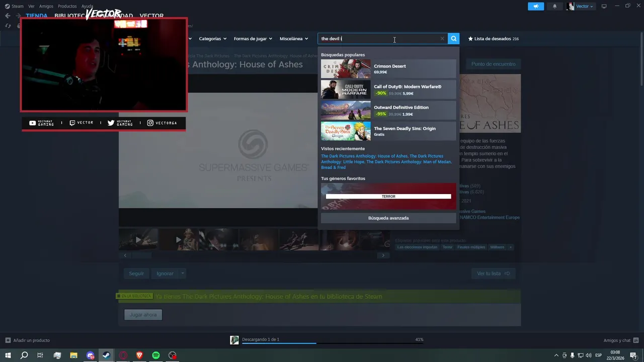644x362 pixels.
Task: Switch to Big Picture mode icon
Action: tap(604, 6)
